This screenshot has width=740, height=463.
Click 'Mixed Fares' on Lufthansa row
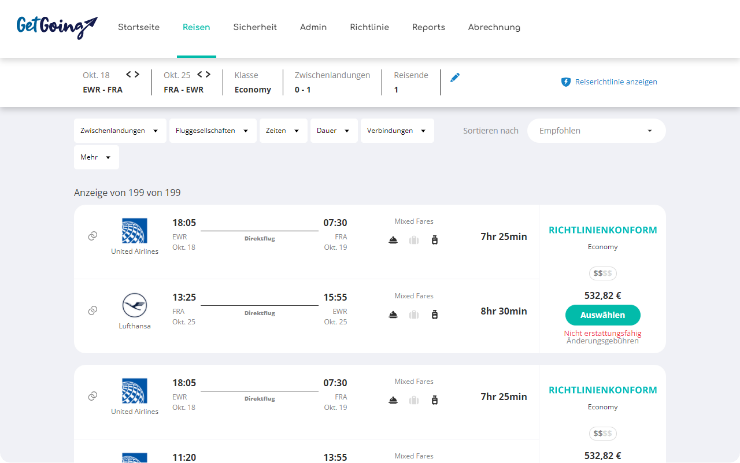414,296
